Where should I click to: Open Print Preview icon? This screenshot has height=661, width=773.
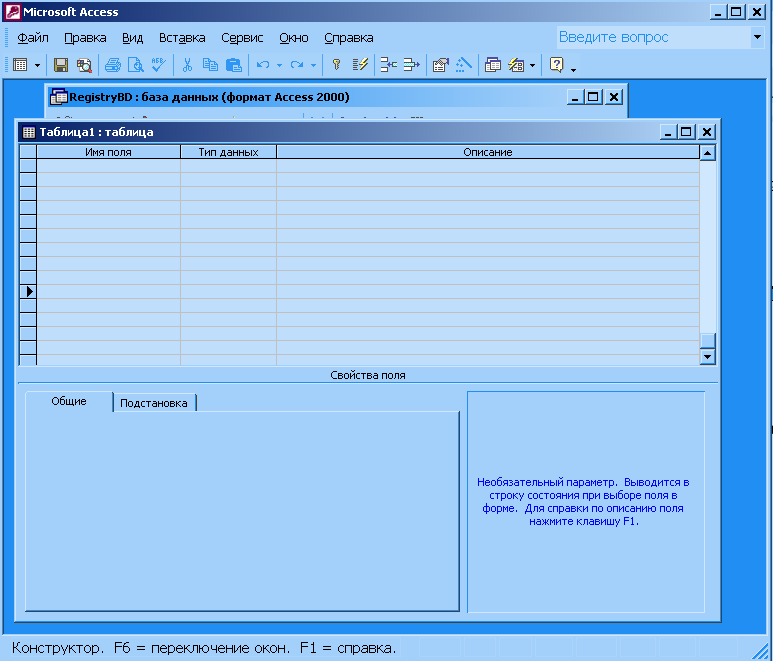tap(136, 65)
